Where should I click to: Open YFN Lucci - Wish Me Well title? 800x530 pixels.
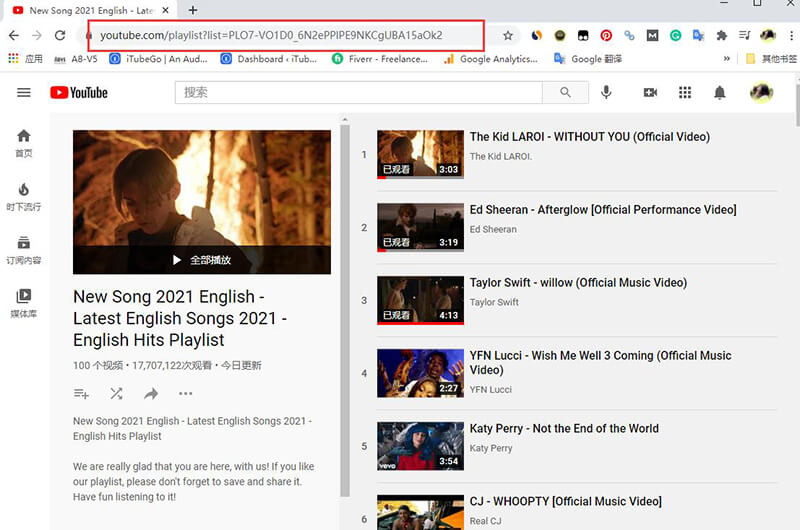601,363
